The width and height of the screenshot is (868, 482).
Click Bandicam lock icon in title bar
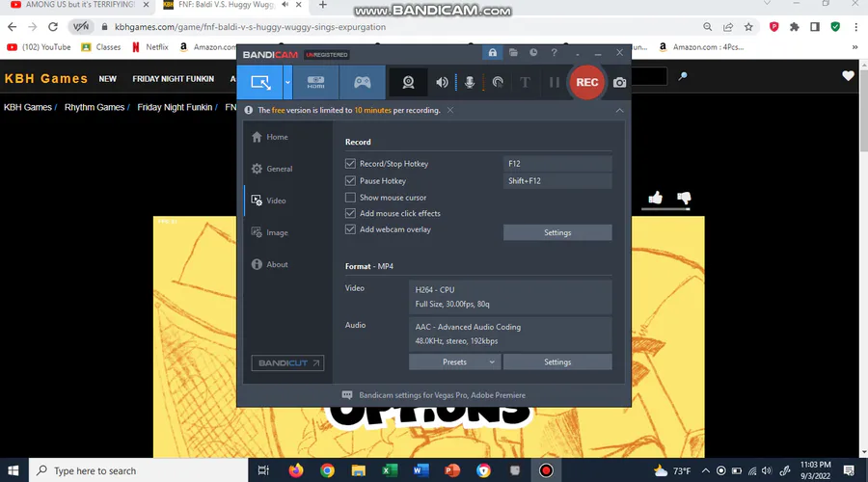click(492, 53)
